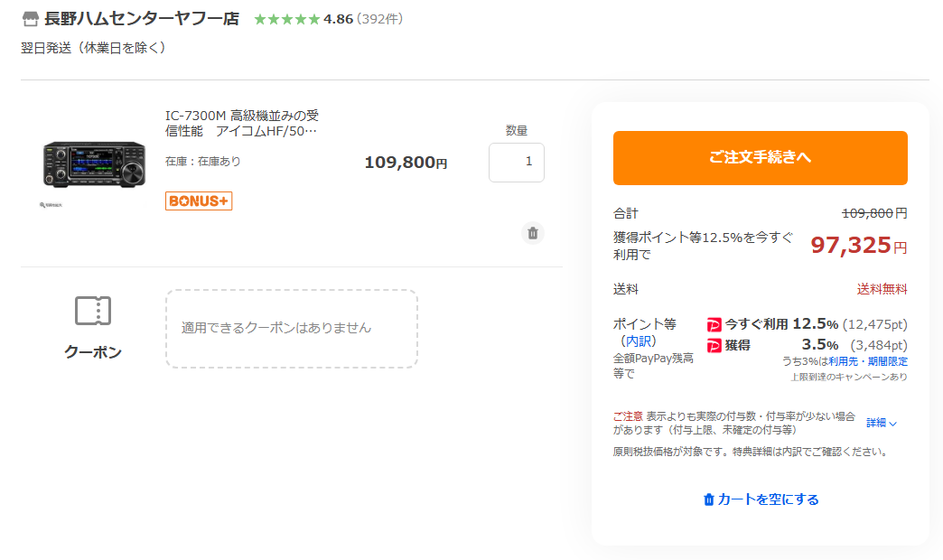The image size is (943, 560).
Task: Click the green star rating
Action: tap(287, 19)
